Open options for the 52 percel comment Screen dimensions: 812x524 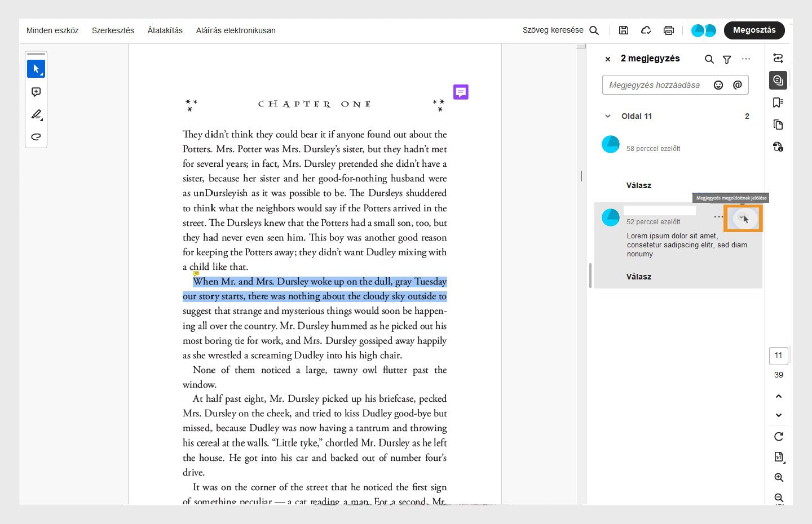point(718,217)
